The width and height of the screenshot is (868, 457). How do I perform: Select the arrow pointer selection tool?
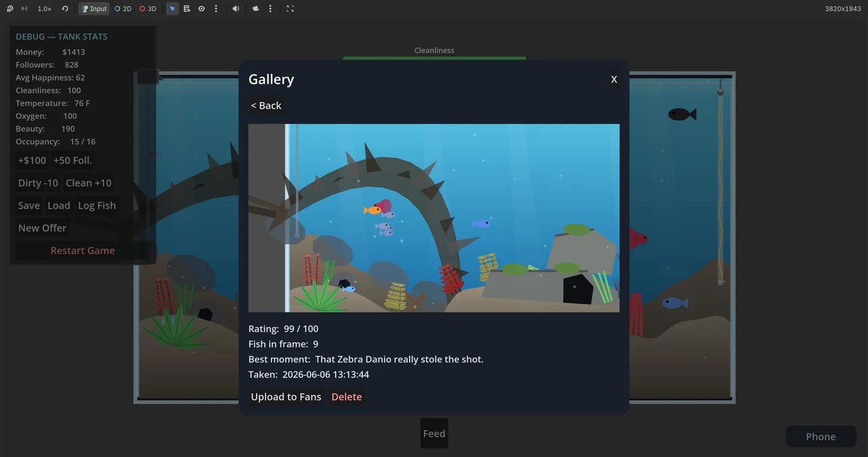pyautogui.click(x=173, y=9)
